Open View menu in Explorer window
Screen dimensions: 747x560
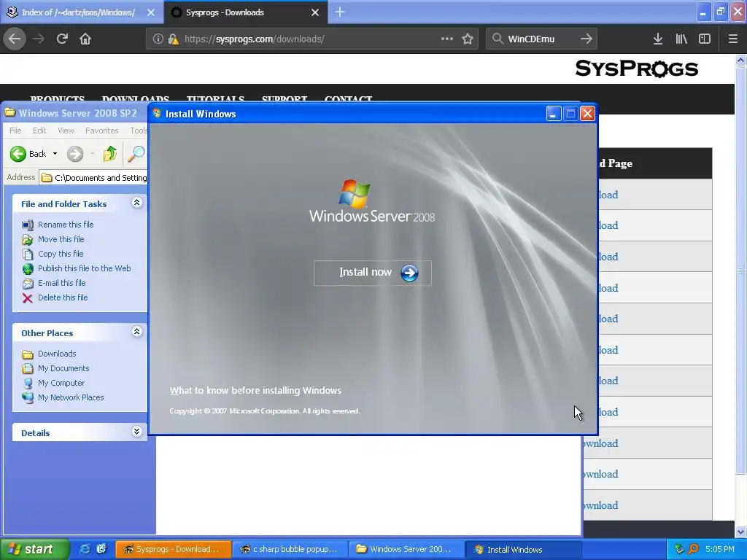click(66, 131)
